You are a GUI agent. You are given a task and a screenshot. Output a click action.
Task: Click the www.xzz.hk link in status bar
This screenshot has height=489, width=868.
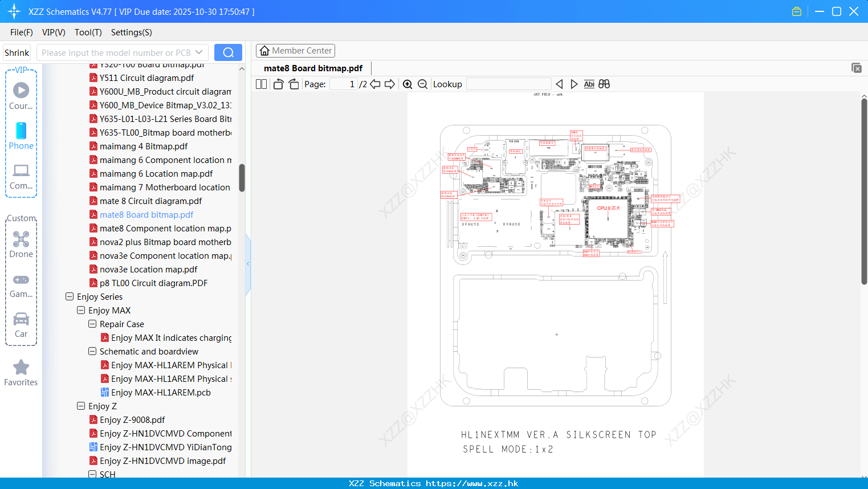click(x=472, y=483)
